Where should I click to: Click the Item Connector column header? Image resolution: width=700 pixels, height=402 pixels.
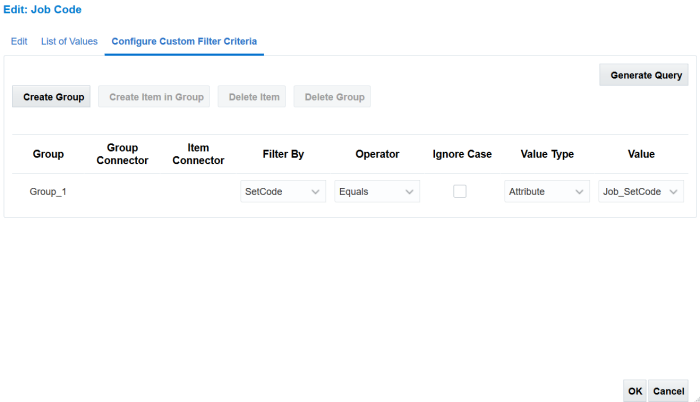click(198, 154)
